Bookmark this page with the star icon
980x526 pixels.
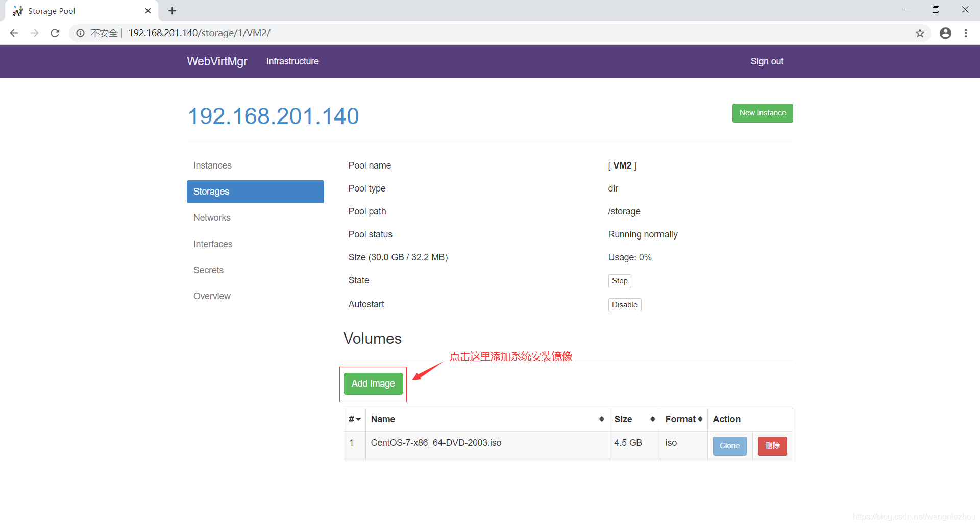point(920,33)
